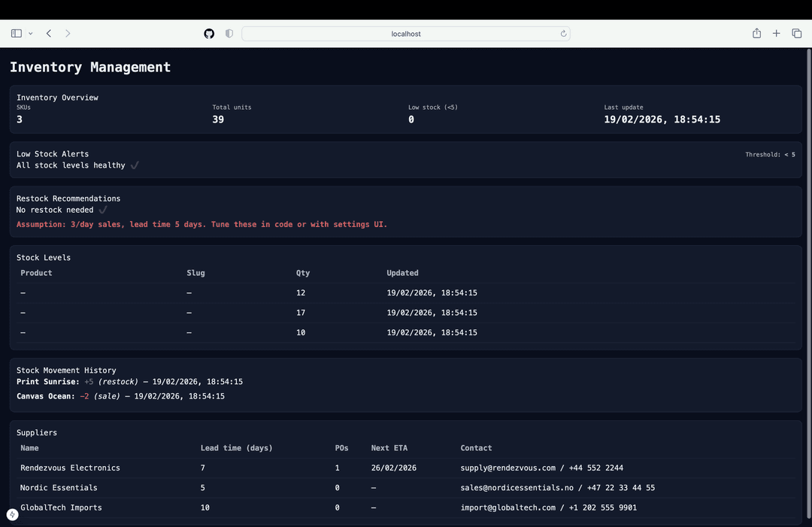Click the GlobalTech Imports contact email
Screen dimensions: 812x527
click(508, 507)
